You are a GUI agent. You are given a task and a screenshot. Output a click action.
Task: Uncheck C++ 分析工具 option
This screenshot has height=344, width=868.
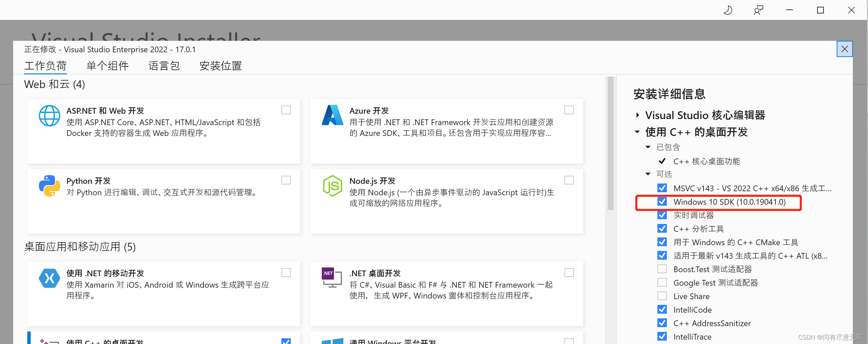coord(662,228)
